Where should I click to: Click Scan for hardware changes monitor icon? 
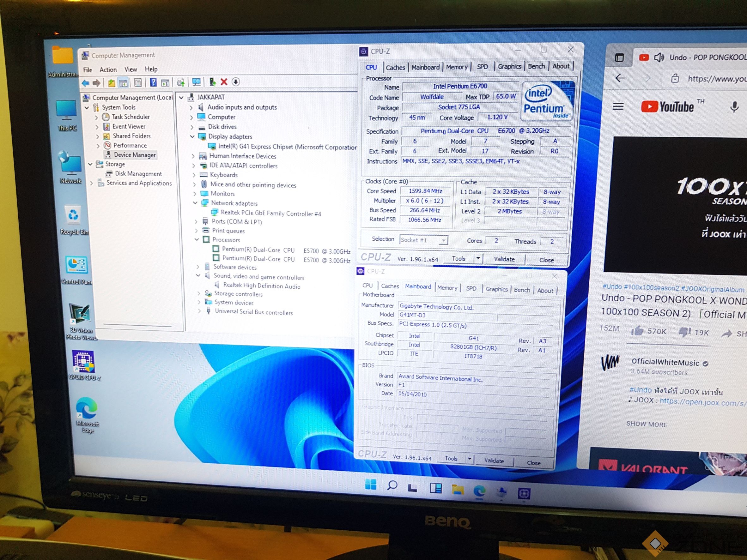pyautogui.click(x=196, y=82)
